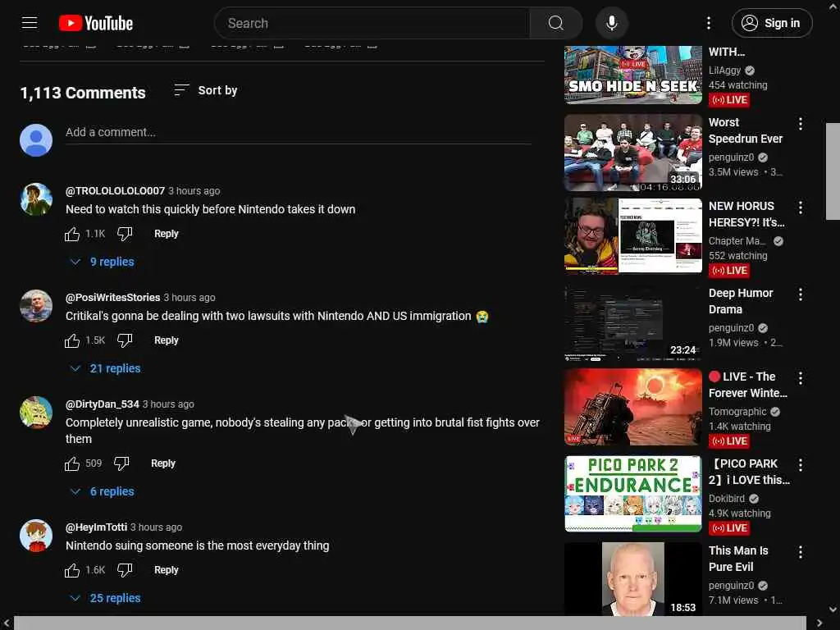The height and width of the screenshot is (630, 840).
Task: Reply to TROLOLOLOLO007's comment
Action: click(x=166, y=234)
